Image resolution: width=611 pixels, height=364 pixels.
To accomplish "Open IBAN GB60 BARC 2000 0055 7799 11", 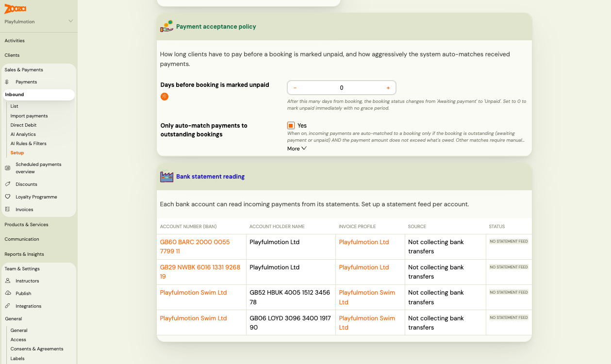I will point(195,247).
